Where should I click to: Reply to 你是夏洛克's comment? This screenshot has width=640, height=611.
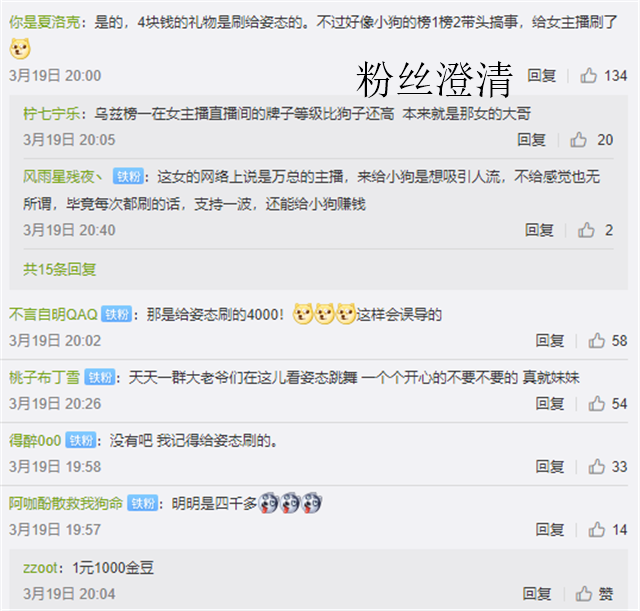click(541, 76)
